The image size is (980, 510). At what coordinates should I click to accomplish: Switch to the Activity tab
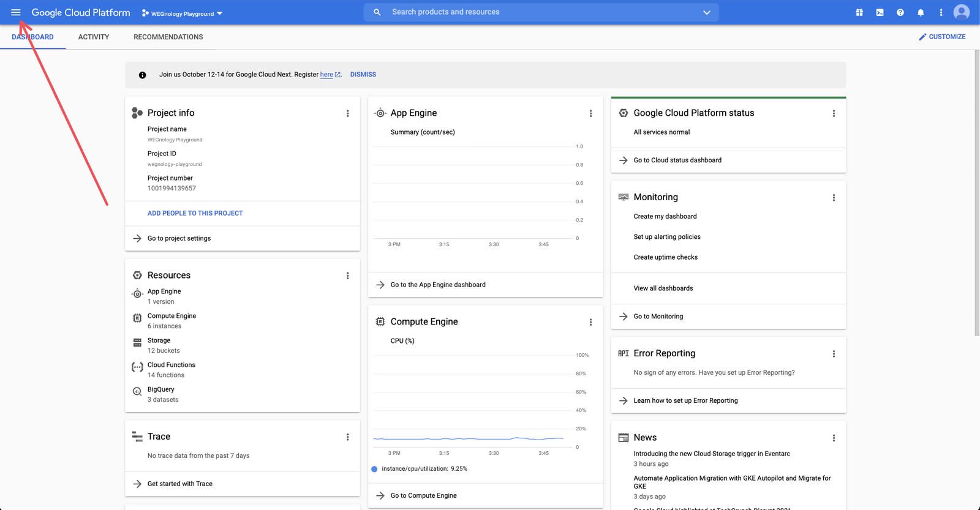point(94,37)
